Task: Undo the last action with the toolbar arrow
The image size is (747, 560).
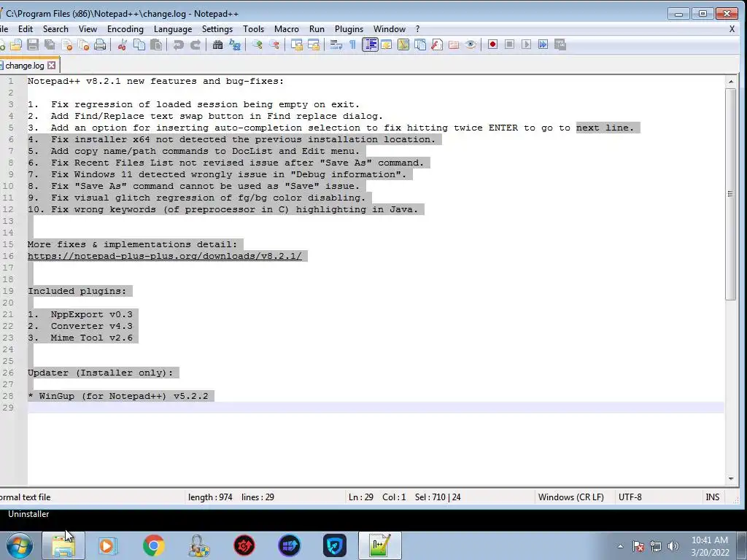Action: click(x=178, y=44)
